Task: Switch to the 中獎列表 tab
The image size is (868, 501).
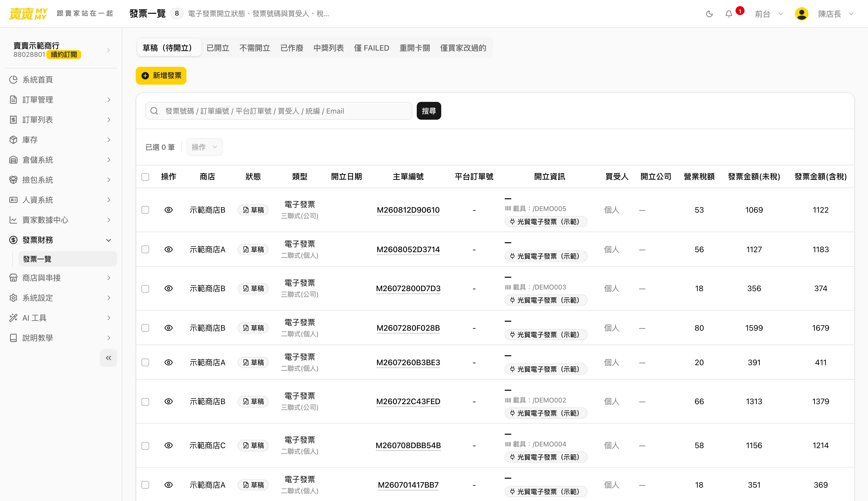Action: click(x=329, y=48)
